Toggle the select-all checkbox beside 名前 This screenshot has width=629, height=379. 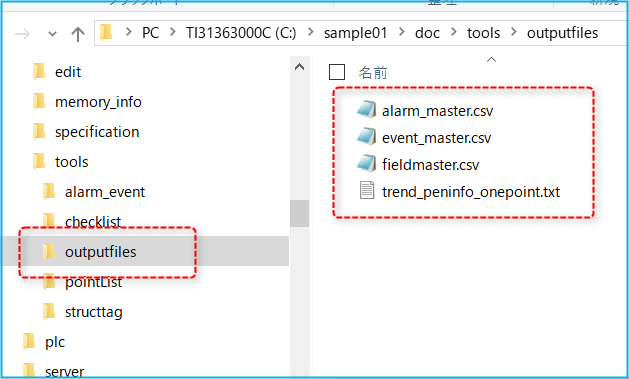tap(337, 72)
